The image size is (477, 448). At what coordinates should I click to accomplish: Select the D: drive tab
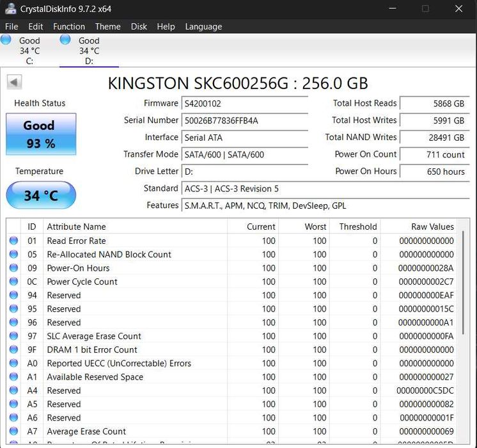click(89, 51)
